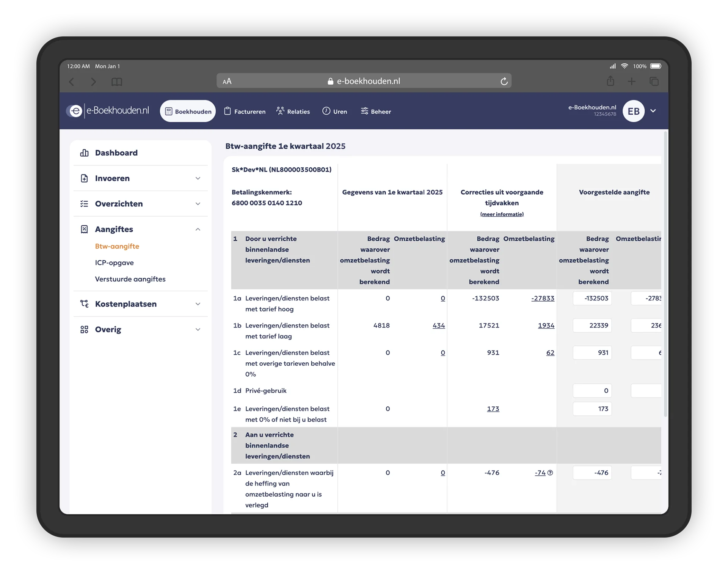Screen dimensions: 728x574
Task: Open bookmarks with the book icon
Action: tap(117, 82)
